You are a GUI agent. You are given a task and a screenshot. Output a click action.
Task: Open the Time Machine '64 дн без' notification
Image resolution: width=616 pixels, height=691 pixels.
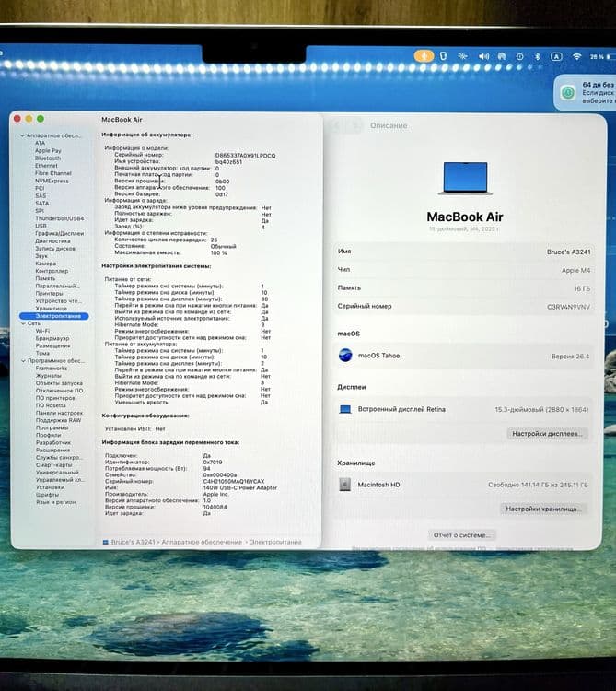[585, 92]
